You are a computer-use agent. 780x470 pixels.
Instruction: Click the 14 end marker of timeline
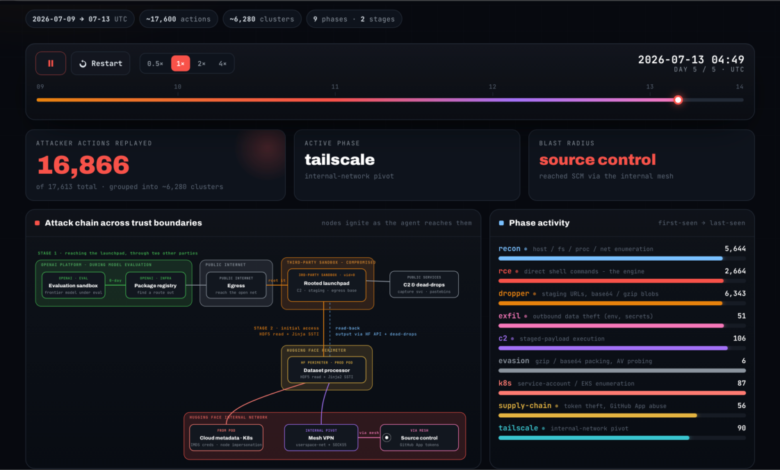[x=740, y=87]
